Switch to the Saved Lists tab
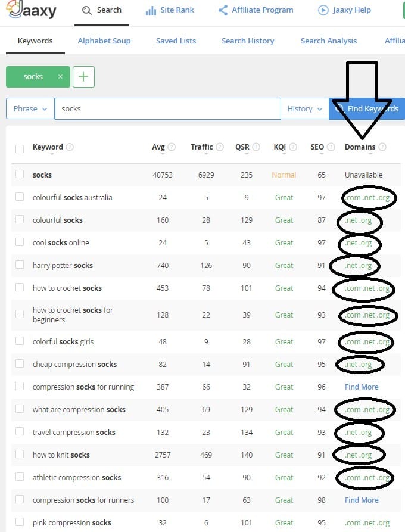This screenshot has height=532, width=405. pyautogui.click(x=176, y=41)
